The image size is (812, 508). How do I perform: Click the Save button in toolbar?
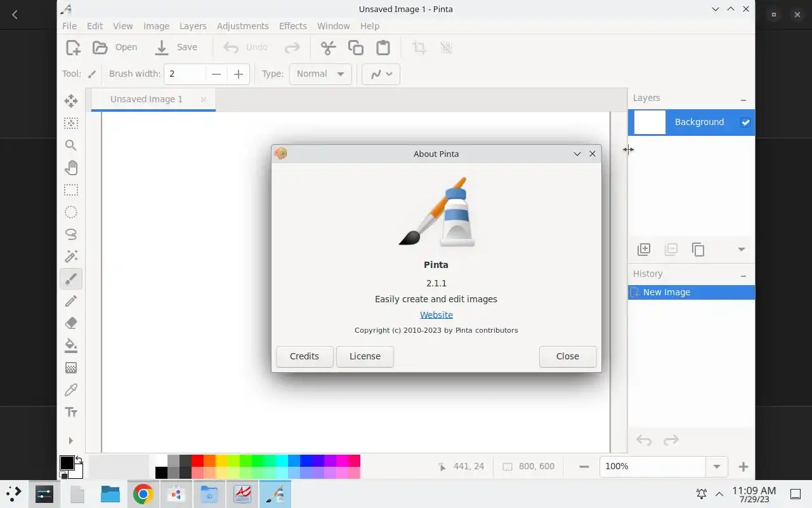coord(176,48)
